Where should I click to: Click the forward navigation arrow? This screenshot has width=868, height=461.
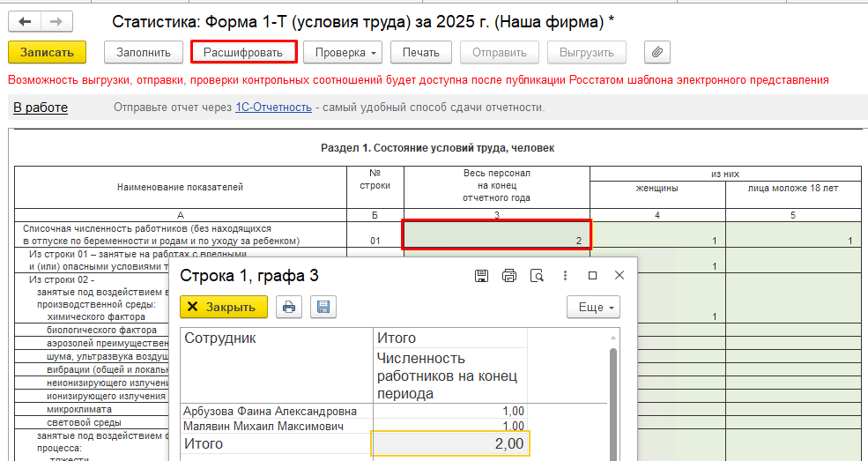56,20
